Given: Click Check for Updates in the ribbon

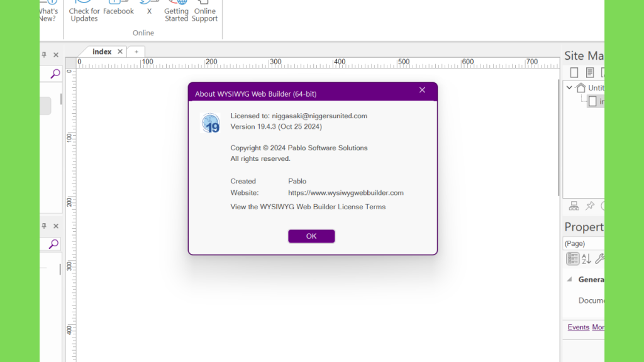Looking at the screenshot, I should pyautogui.click(x=84, y=11).
